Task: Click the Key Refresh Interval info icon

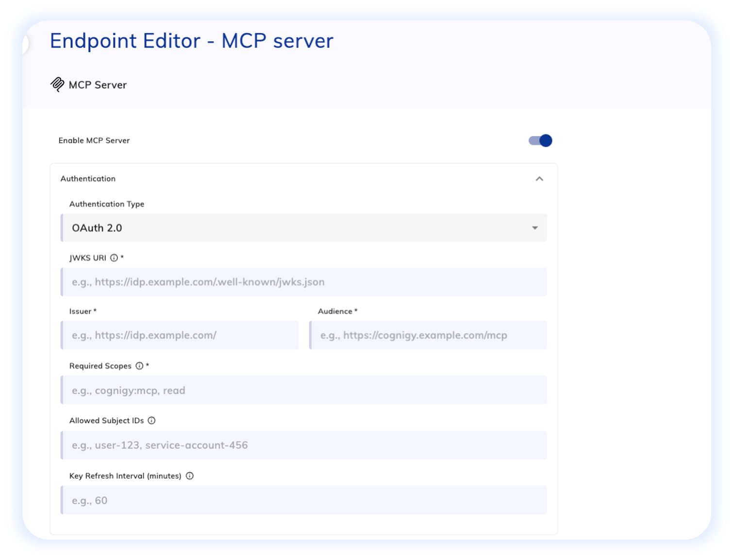Action: [190, 476]
